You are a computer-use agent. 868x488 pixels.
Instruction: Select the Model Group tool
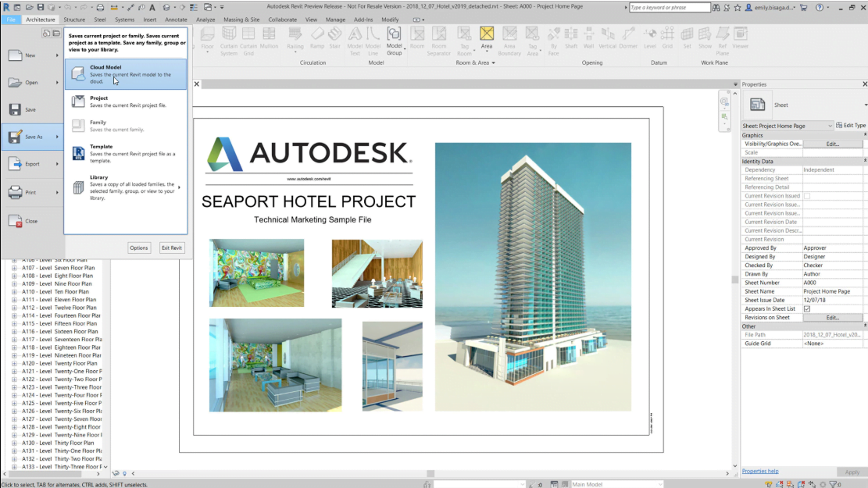394,41
